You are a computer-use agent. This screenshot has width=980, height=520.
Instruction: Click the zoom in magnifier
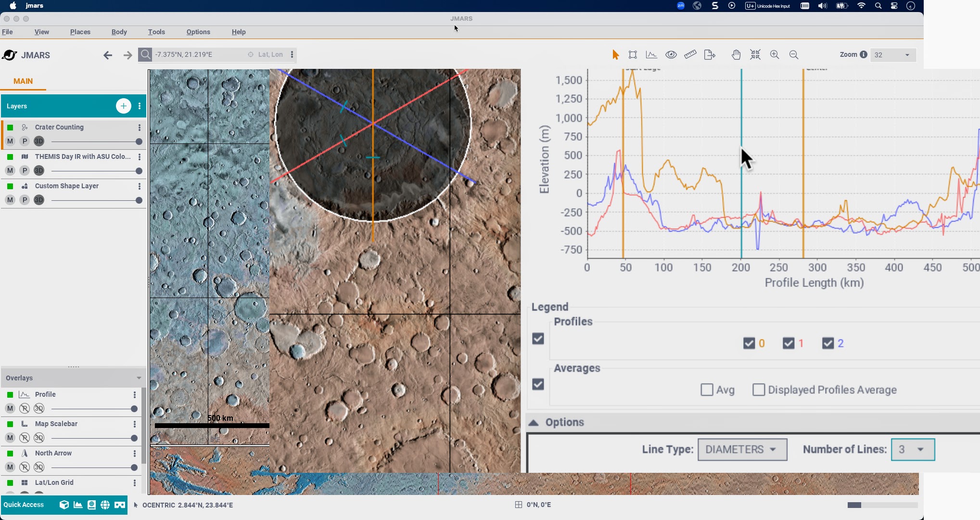point(775,55)
